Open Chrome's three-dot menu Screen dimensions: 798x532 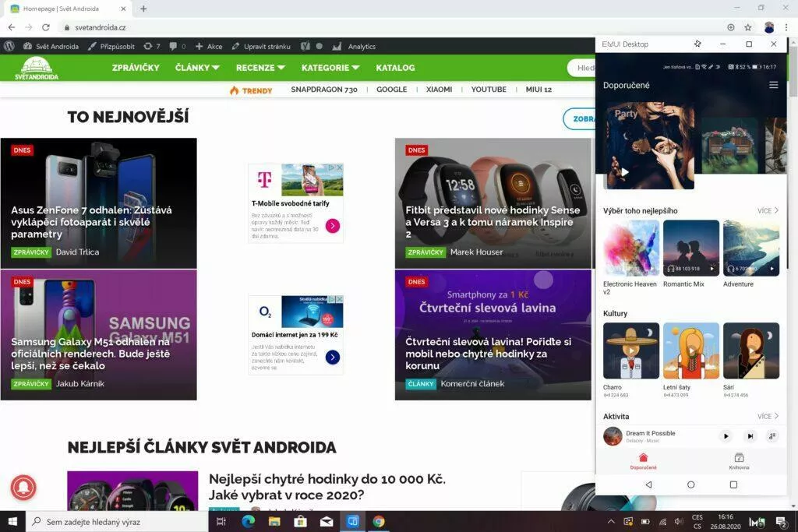(787, 27)
